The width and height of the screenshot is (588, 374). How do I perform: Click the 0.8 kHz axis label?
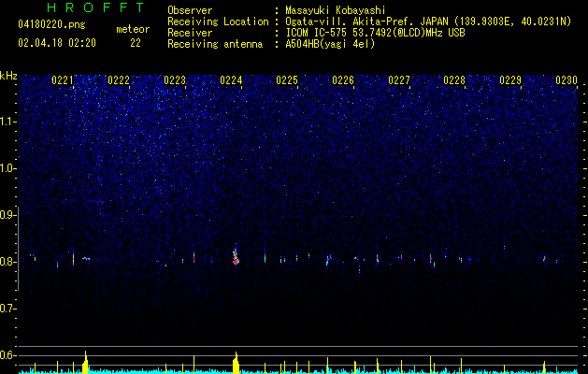tap(7, 262)
